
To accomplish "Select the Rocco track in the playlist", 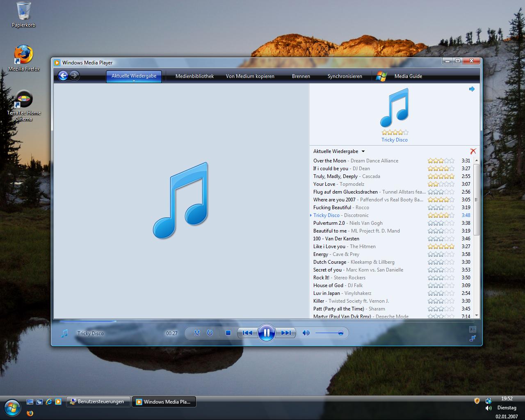I will (392, 208).
